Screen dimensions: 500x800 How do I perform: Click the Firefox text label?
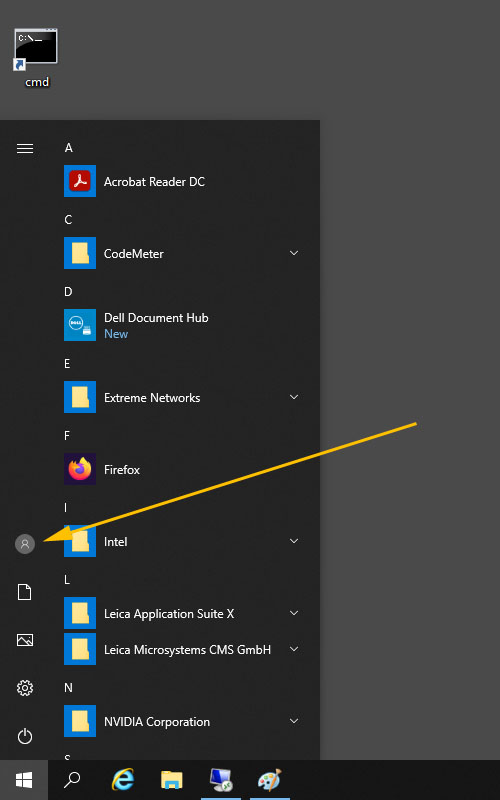coord(122,470)
